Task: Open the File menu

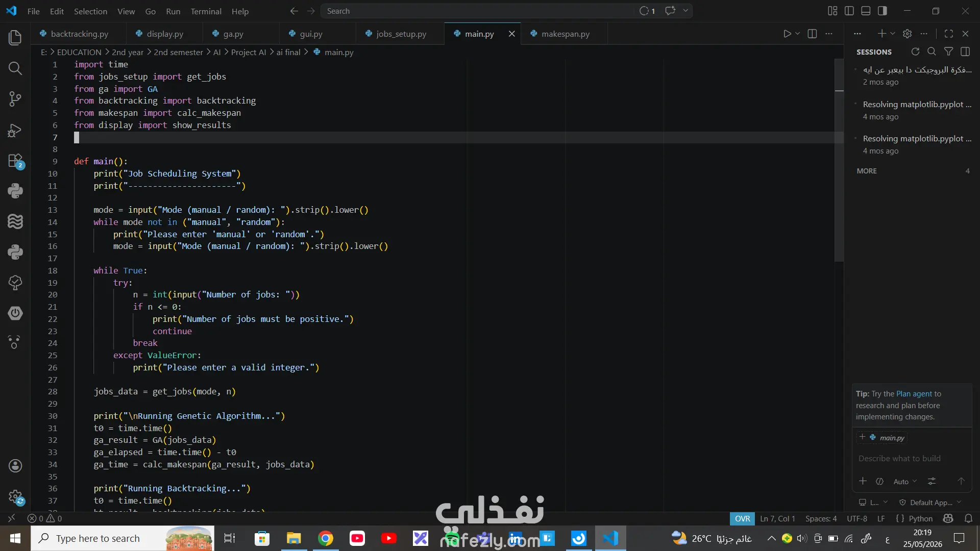Action: pyautogui.click(x=34, y=11)
